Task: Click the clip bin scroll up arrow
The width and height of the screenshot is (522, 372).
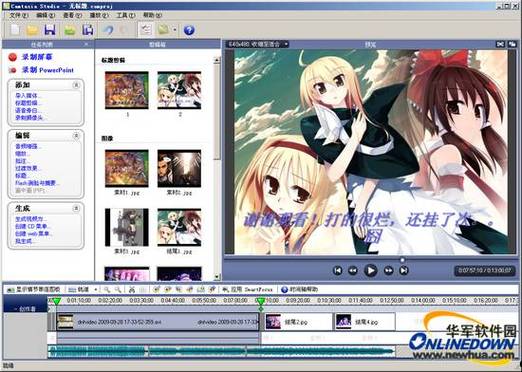Action: coord(217,60)
